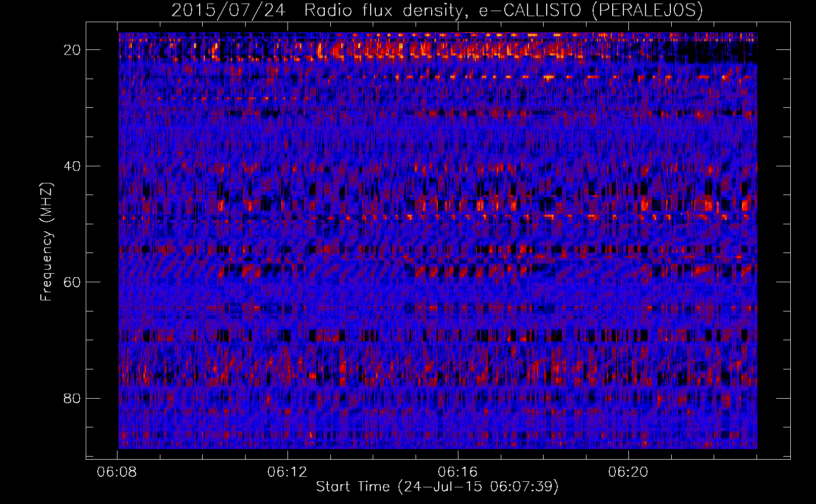Screen dimensions: 816x504
Task: Click the 'Frequency (MHZ)' axis label
Action: (x=46, y=242)
